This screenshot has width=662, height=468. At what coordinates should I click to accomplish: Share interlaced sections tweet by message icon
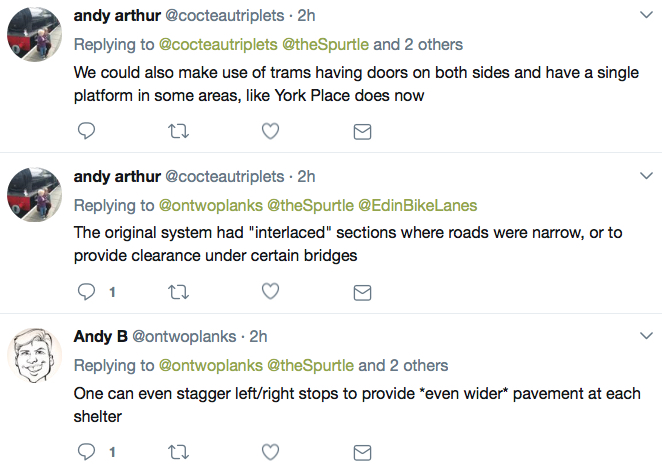coord(362,292)
